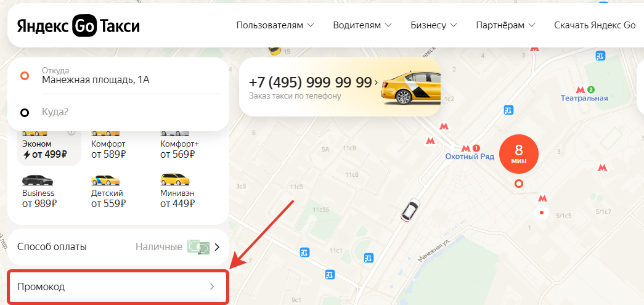Open the Промокод row
This screenshot has height=305, width=644.
pyautogui.click(x=118, y=287)
